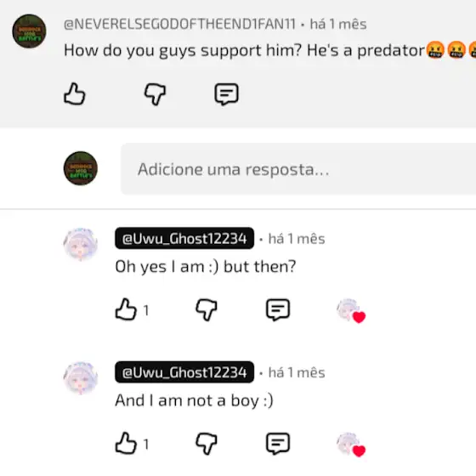This screenshot has height=476, width=476.
Task: Open @Uwu_Ghost12234 username on second reply
Action: point(184,372)
